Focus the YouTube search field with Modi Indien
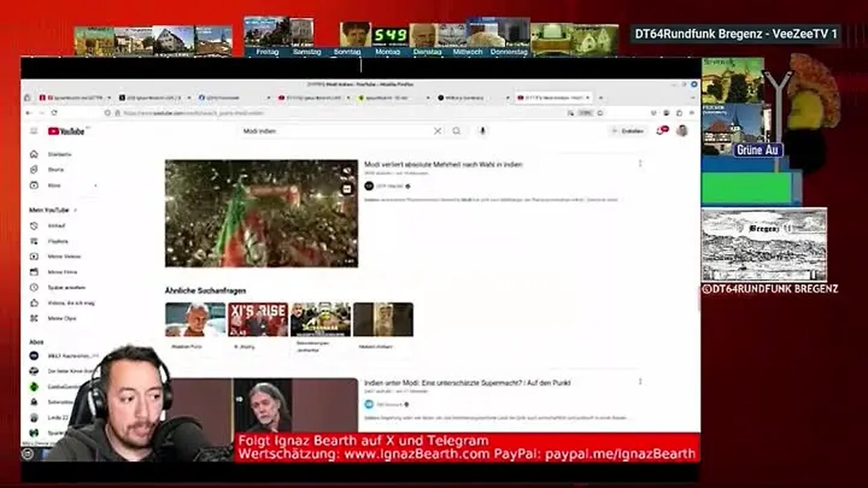Viewport: 868px width, 488px height. (337, 131)
